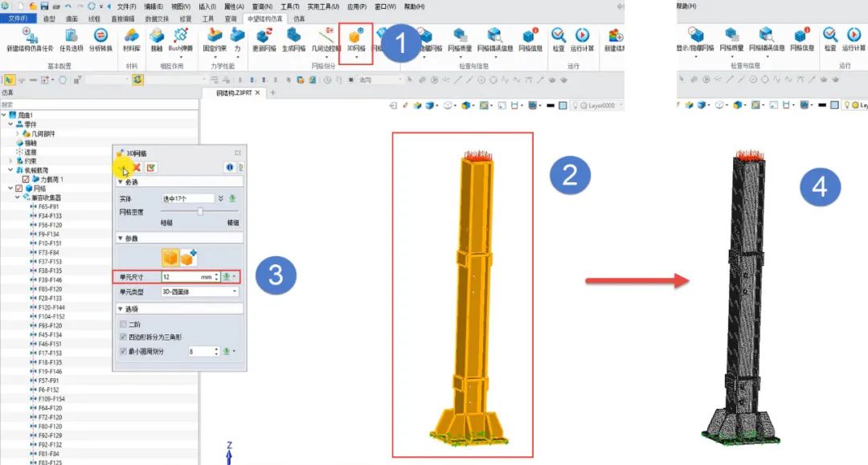The height and width of the screenshot is (465, 868).
Task: Enable the 二阶 (second order) checkbox
Action: (123, 324)
